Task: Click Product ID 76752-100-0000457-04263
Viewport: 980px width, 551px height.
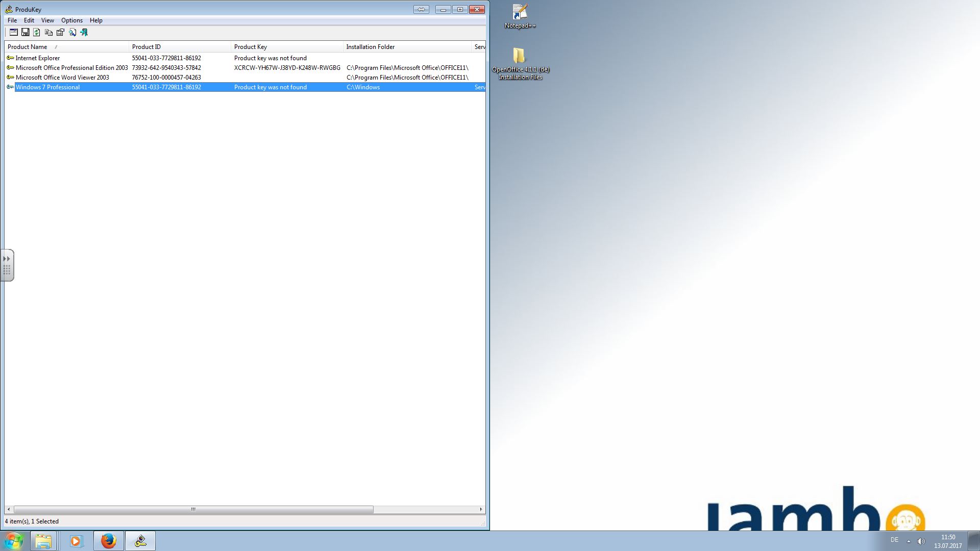Action: pyautogui.click(x=166, y=78)
